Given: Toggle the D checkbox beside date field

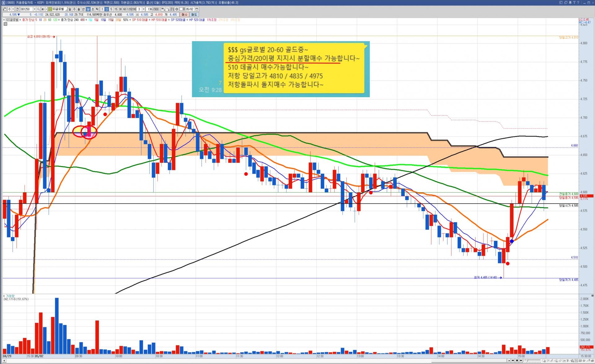Looking at the screenshot, I should [181, 9].
